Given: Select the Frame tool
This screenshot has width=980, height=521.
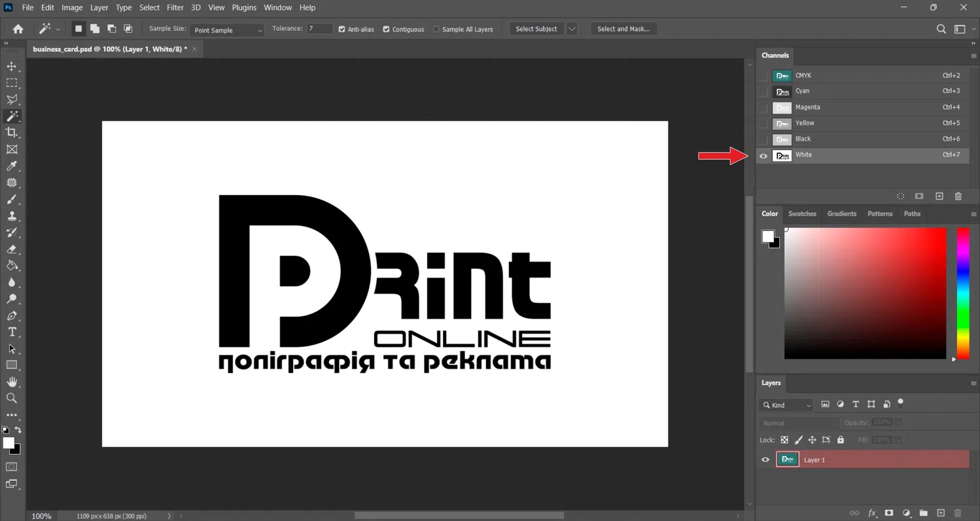Looking at the screenshot, I should pyautogui.click(x=12, y=149).
